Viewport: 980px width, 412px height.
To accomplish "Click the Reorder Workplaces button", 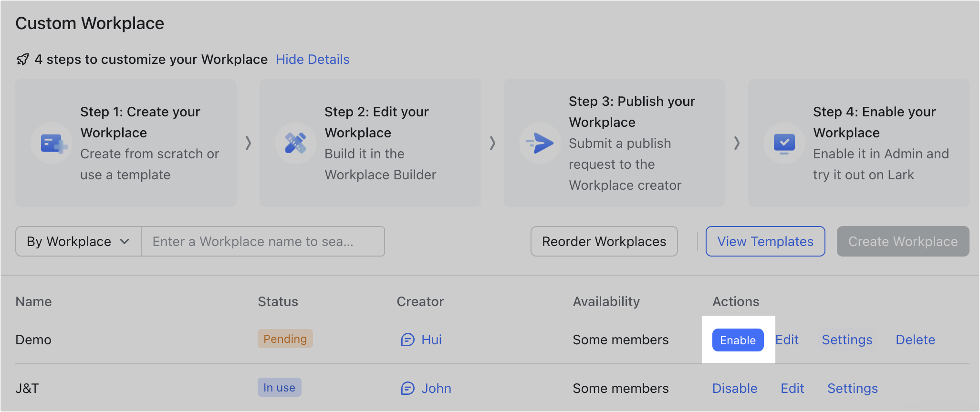I will [604, 241].
